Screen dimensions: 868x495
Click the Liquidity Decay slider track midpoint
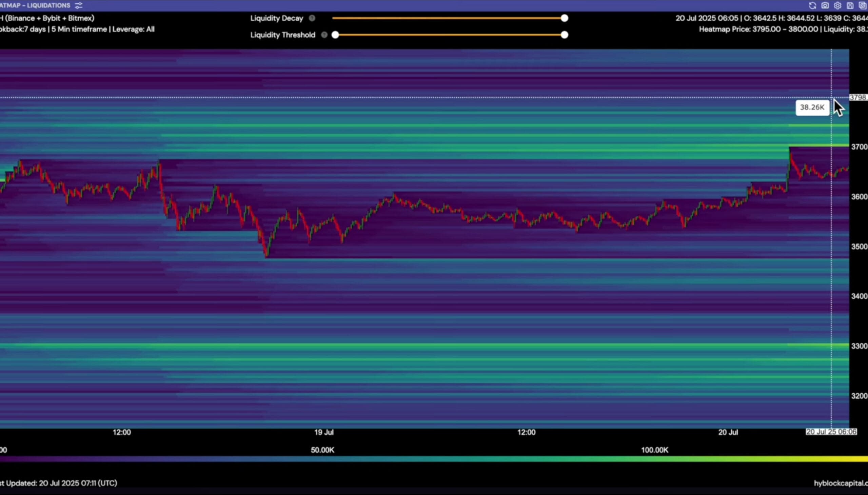point(448,18)
